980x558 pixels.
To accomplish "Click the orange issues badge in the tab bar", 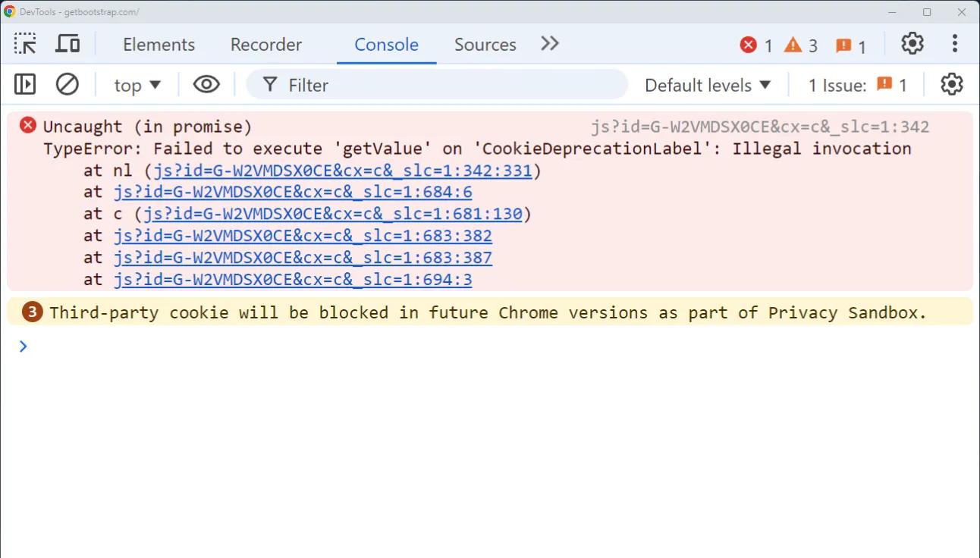I will (x=851, y=45).
